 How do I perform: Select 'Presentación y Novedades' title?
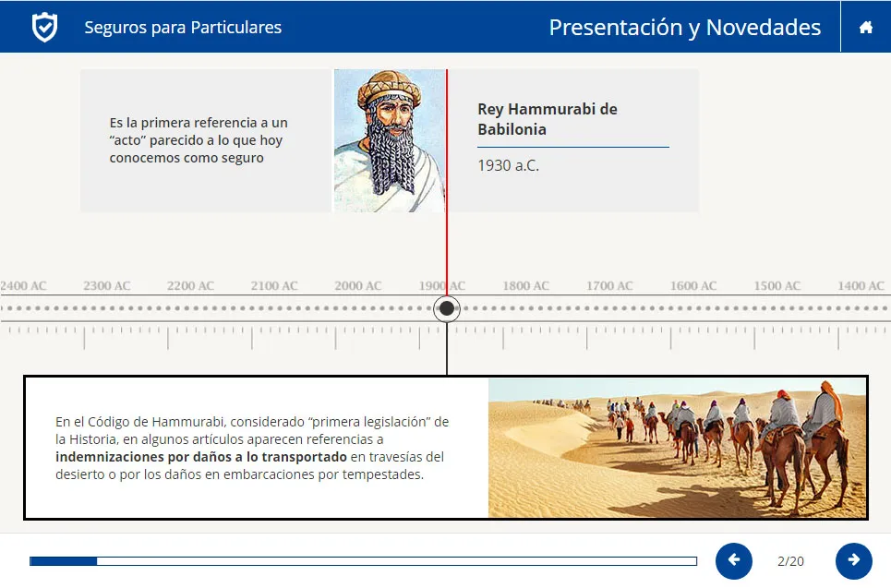(x=685, y=28)
